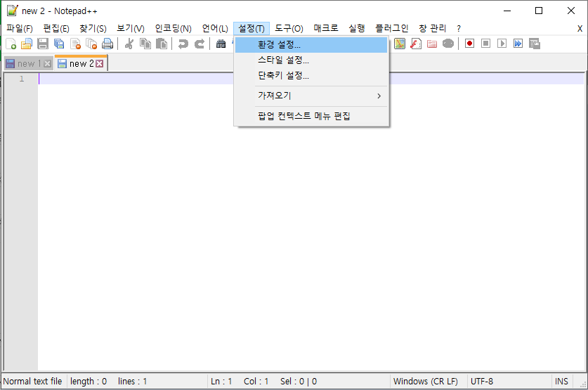Screen dimensions: 588x390
Task: Click the Open file folder icon
Action: (x=27, y=44)
